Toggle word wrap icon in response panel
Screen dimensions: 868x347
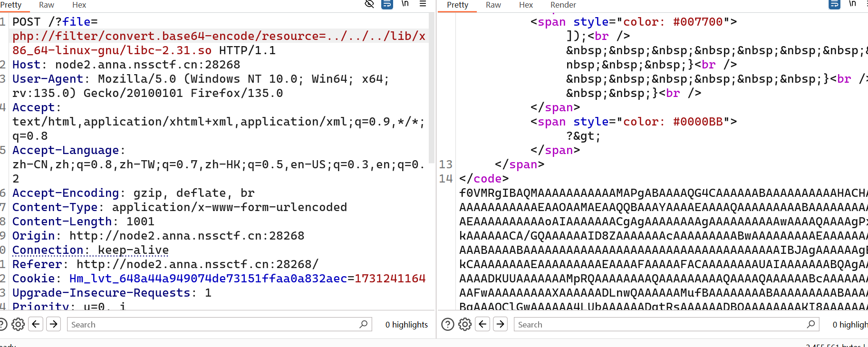tap(834, 4)
